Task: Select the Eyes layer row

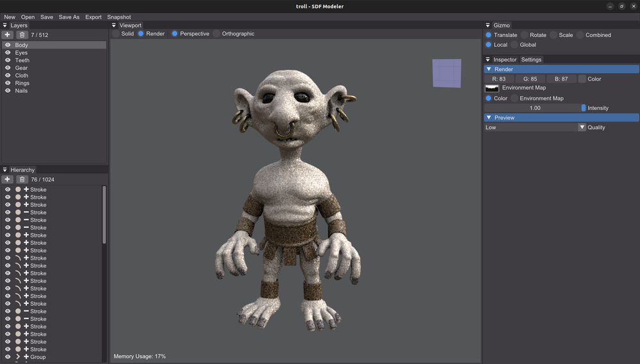Action: coord(54,52)
